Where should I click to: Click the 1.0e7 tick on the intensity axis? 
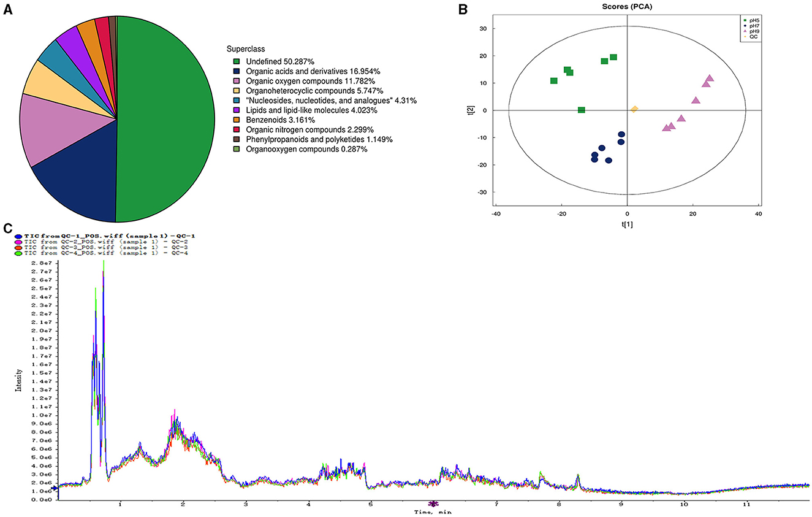click(x=42, y=415)
